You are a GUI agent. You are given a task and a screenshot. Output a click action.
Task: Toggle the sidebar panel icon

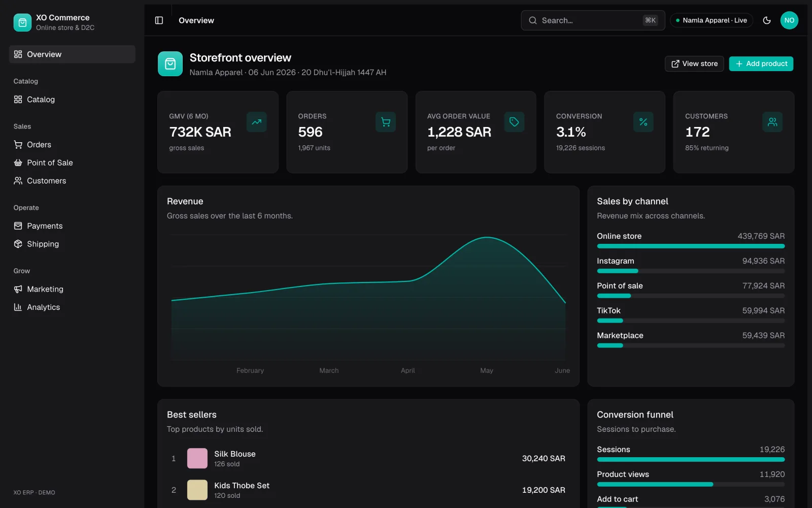(159, 20)
